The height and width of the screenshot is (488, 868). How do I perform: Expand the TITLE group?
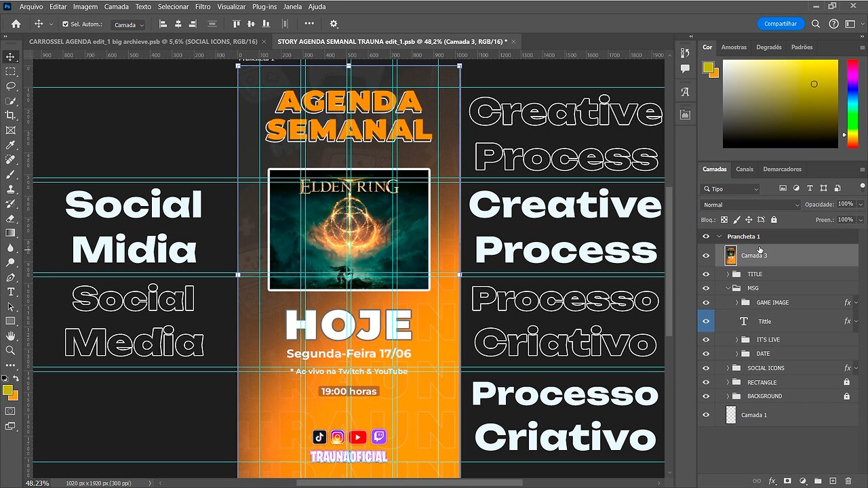pyautogui.click(x=728, y=274)
